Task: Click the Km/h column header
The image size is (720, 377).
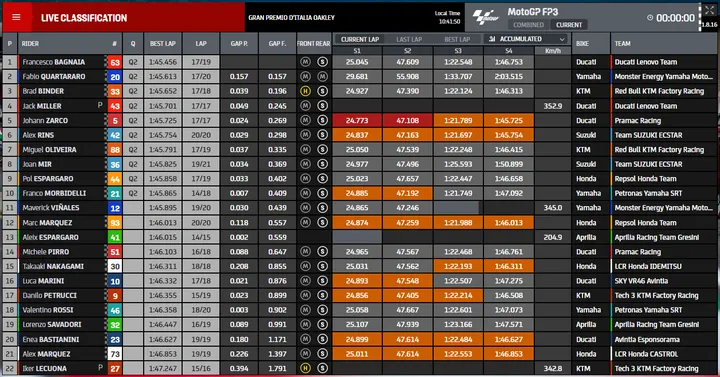Action: pyautogui.click(x=552, y=51)
